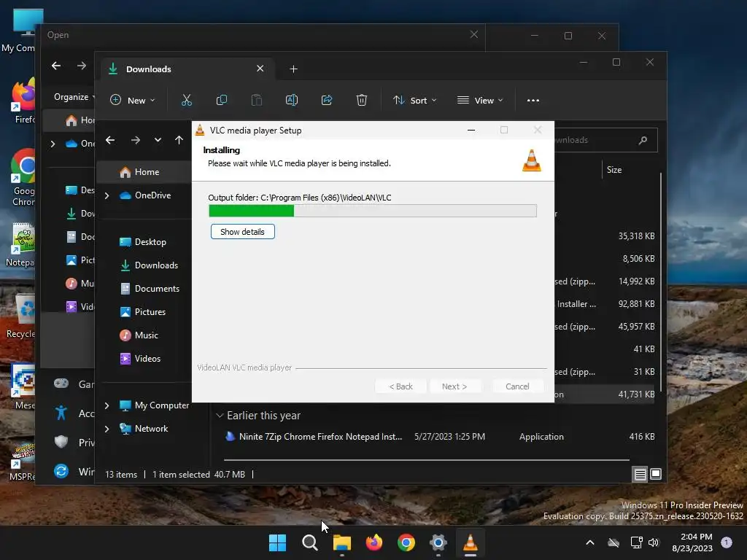747x560 pixels.
Task: Click the Copy icon in Downloads toolbar
Action: click(x=222, y=100)
